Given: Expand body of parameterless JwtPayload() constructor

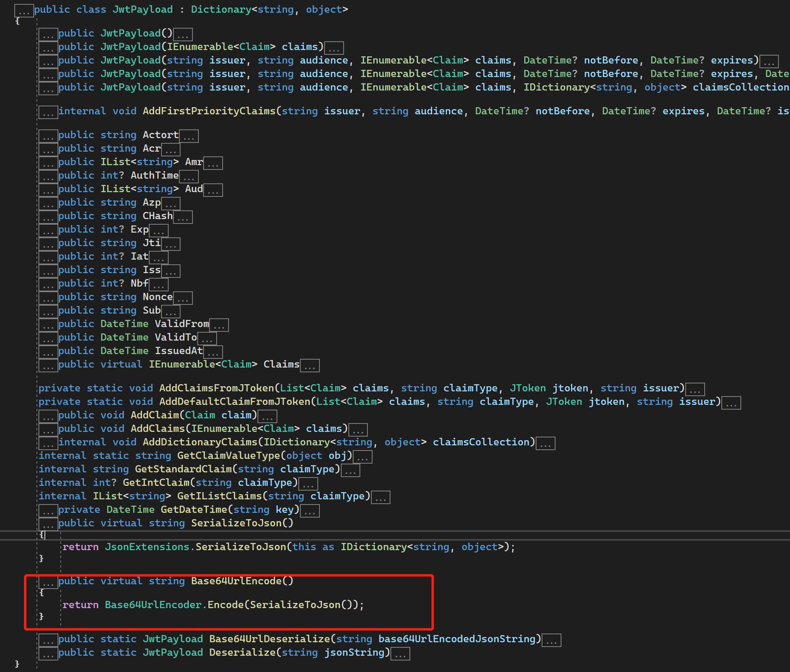Looking at the screenshot, I should point(183,35).
